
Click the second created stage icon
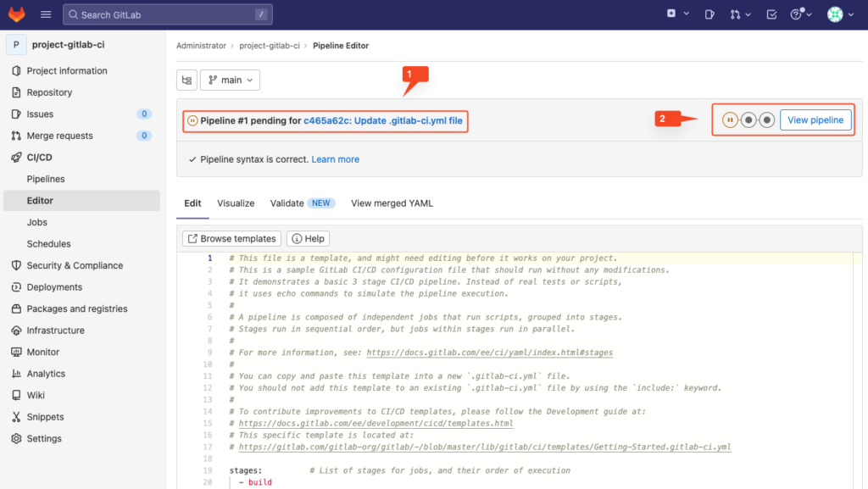coord(748,120)
